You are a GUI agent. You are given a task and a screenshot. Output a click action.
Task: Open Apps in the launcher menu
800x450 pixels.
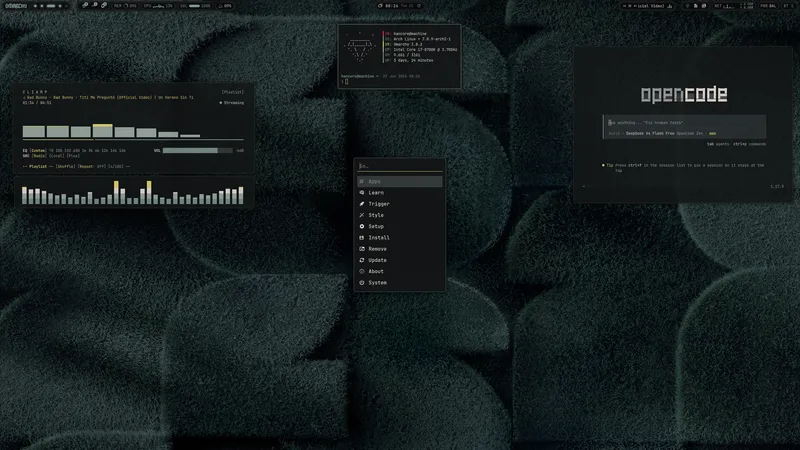pos(399,181)
